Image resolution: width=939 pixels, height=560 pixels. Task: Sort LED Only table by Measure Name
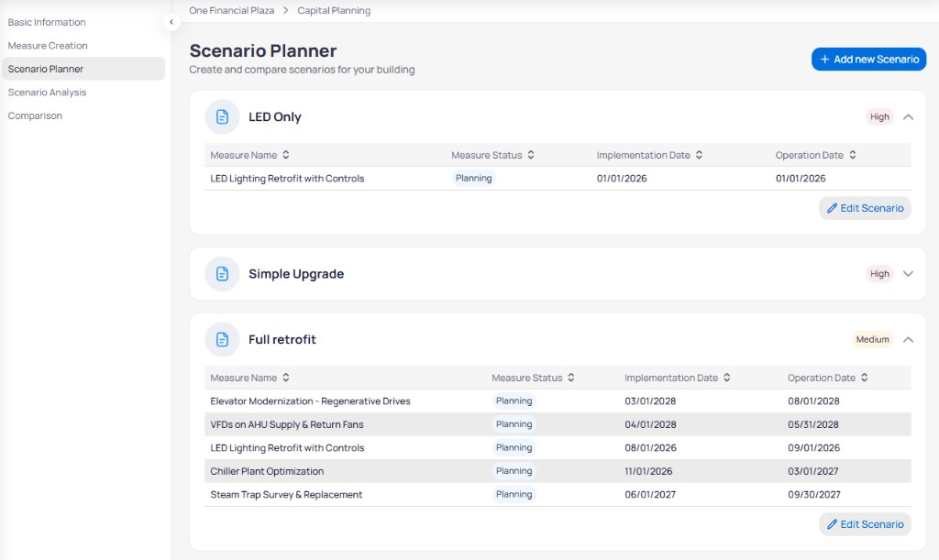pyautogui.click(x=286, y=155)
